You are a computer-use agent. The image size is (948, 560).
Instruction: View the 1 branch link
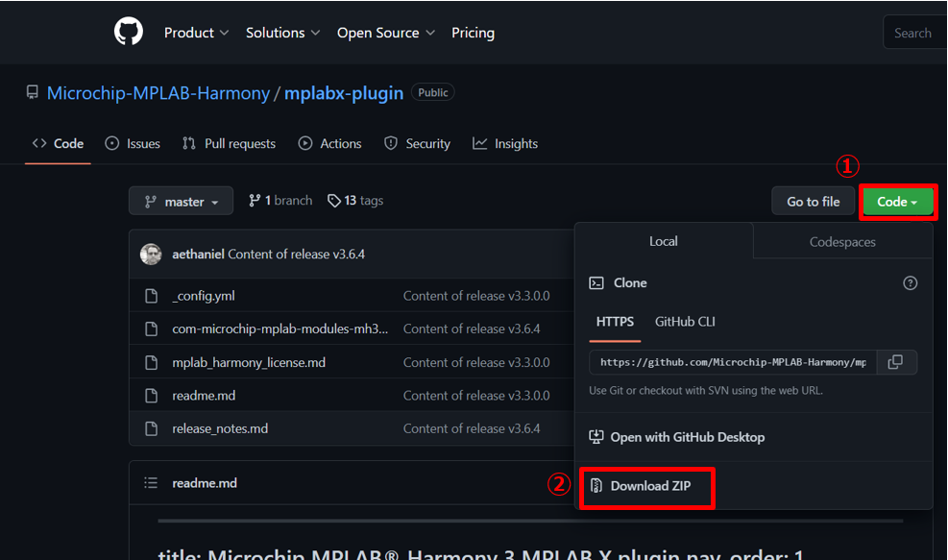pos(280,200)
